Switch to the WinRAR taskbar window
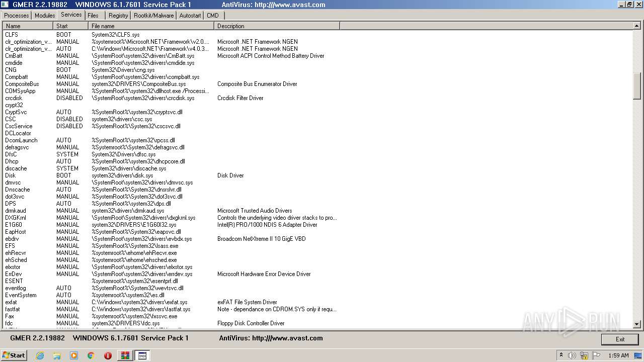This screenshot has height=362, width=644. (125, 355)
